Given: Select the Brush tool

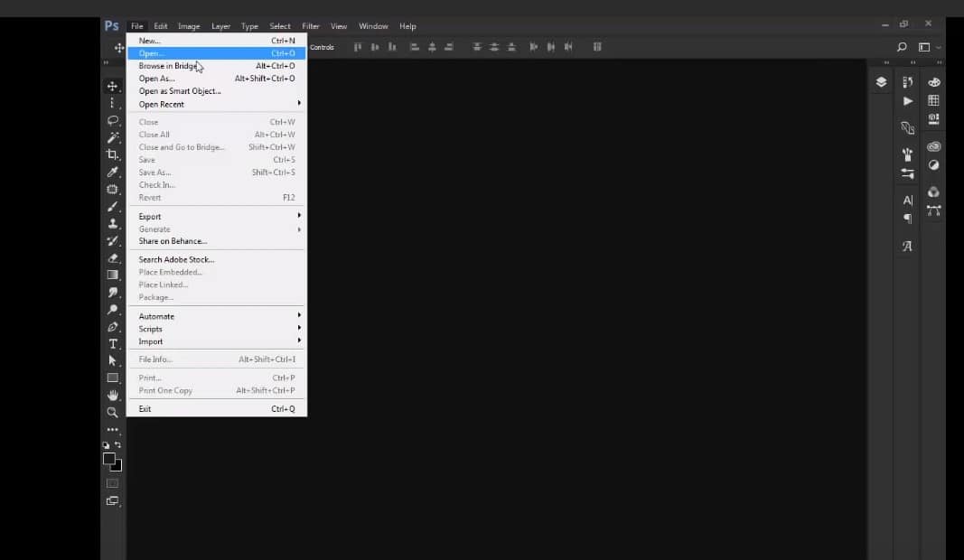Looking at the screenshot, I should click(x=113, y=207).
